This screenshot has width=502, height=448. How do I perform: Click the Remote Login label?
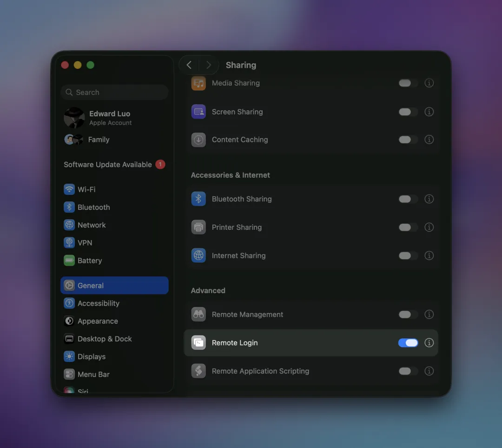235,342
